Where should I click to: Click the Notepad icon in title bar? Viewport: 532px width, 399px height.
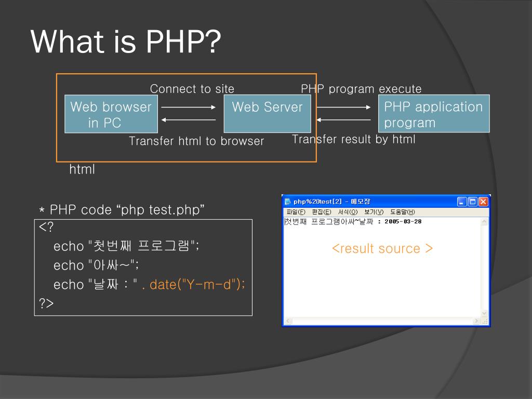288,202
